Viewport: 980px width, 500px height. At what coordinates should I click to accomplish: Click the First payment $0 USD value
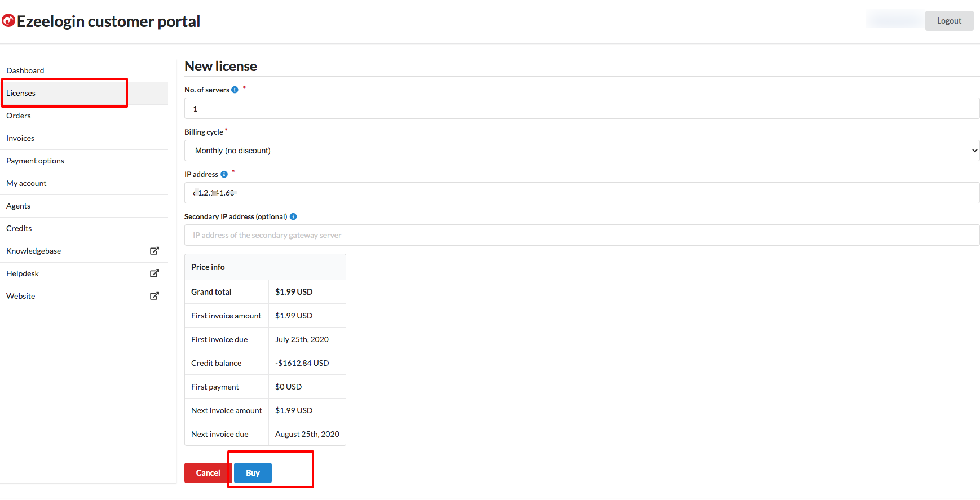point(289,387)
